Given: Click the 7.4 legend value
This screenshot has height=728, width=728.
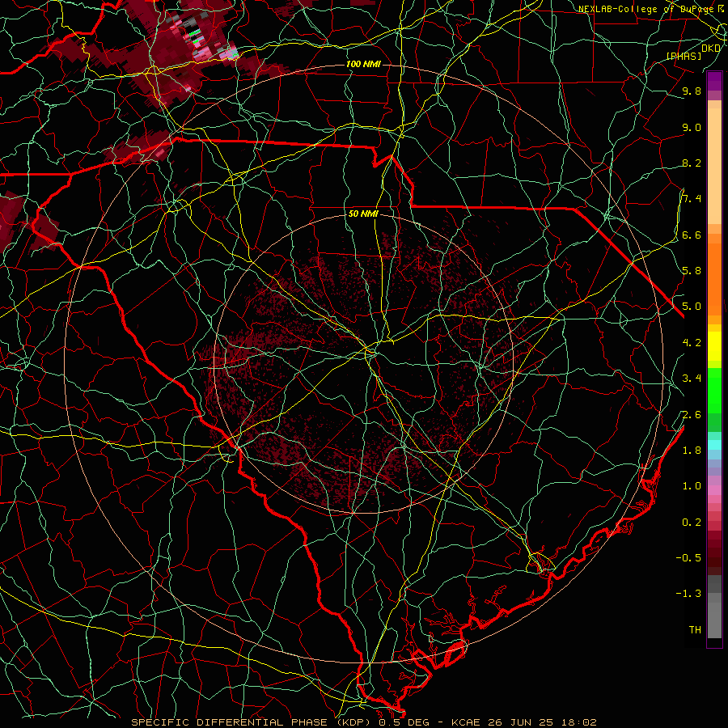Looking at the screenshot, I should 692,199.
